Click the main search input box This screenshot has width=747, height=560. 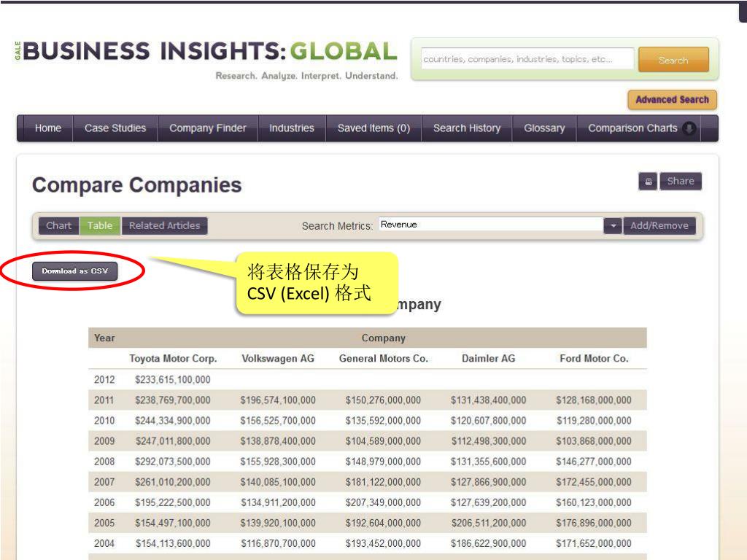click(x=527, y=59)
